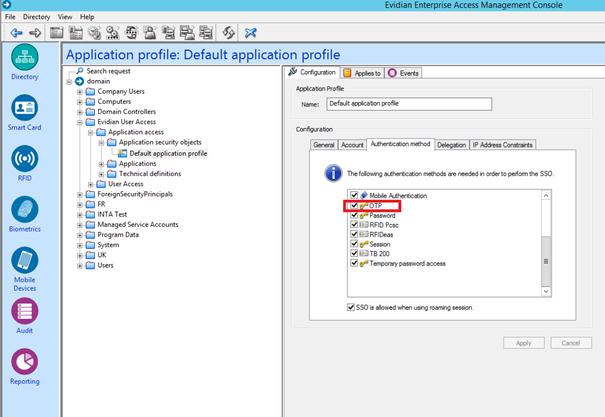Click the application profile Name field

click(409, 103)
